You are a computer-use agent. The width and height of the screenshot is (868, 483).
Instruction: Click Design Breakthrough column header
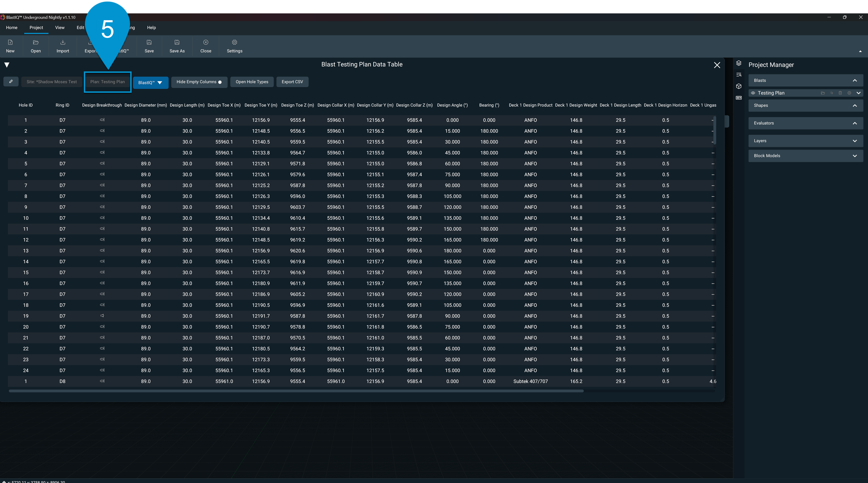pos(102,105)
